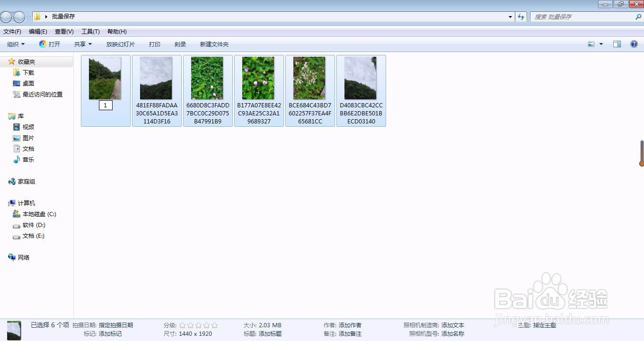Click 添加名称 for camera model

coord(453,333)
